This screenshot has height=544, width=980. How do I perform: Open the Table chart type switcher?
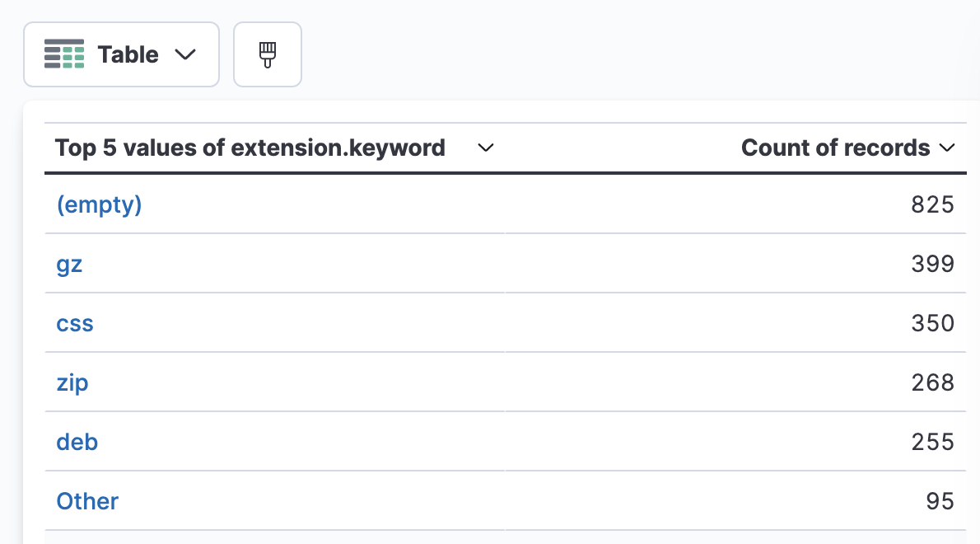click(121, 54)
